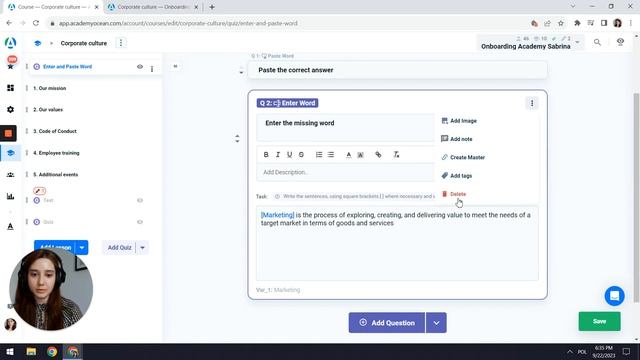Open lesson 4. Employee training
Viewport: 640px width, 360px height.
click(x=56, y=153)
